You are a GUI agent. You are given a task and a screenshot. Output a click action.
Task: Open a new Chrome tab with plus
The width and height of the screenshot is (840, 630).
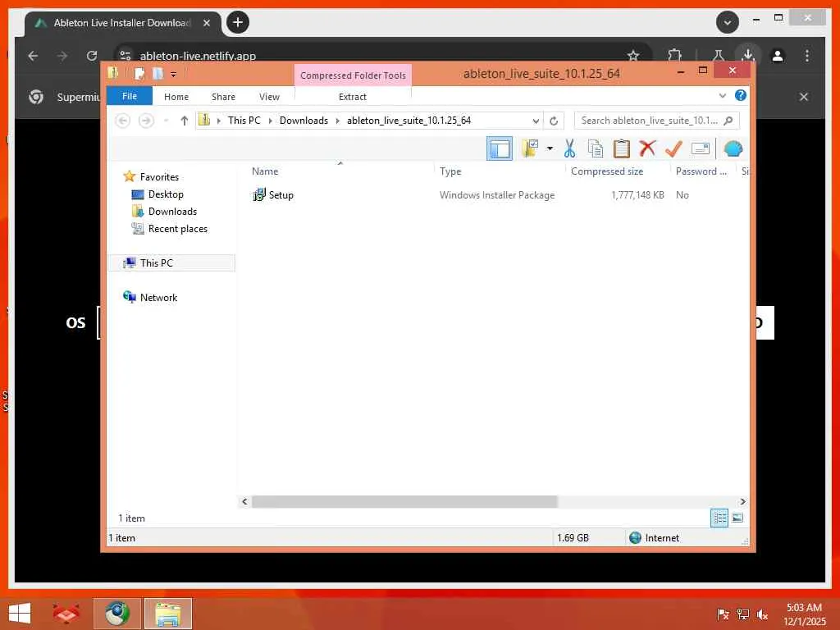click(238, 22)
